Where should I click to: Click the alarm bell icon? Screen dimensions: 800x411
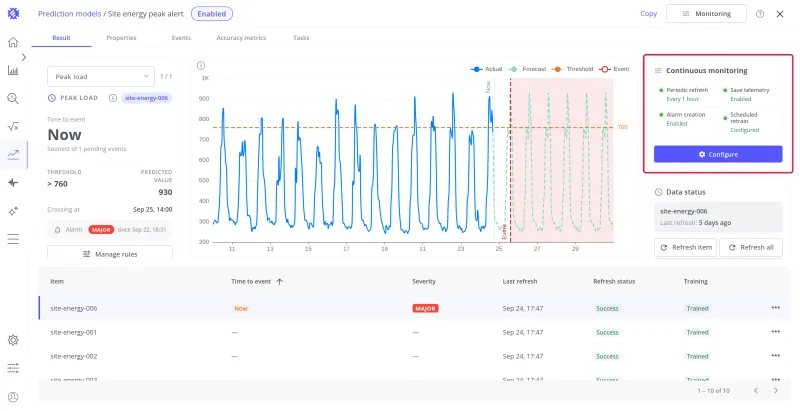[58, 230]
